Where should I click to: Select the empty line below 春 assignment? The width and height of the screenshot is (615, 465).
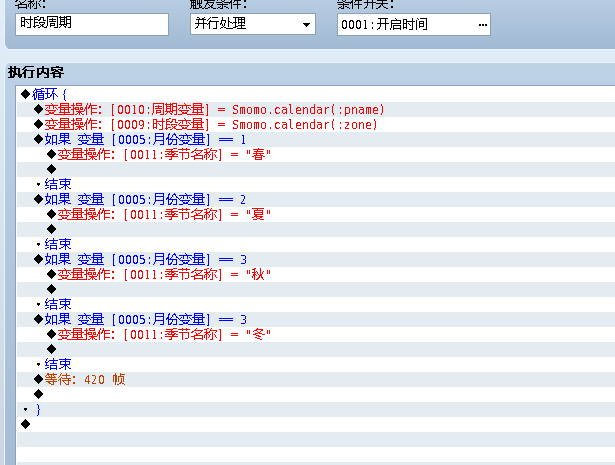pos(316,169)
